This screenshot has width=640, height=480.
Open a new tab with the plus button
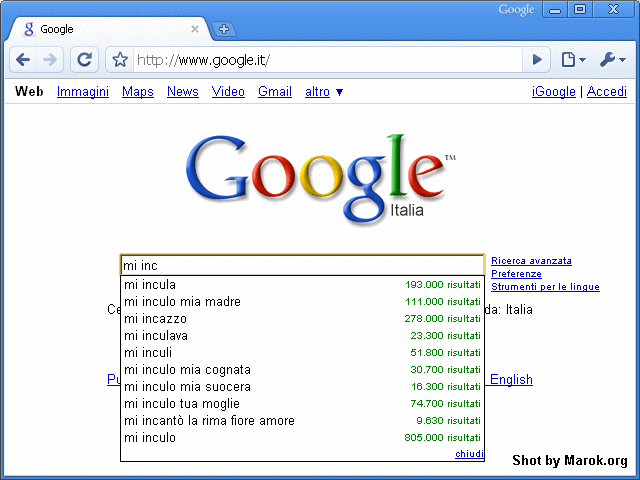(224, 29)
